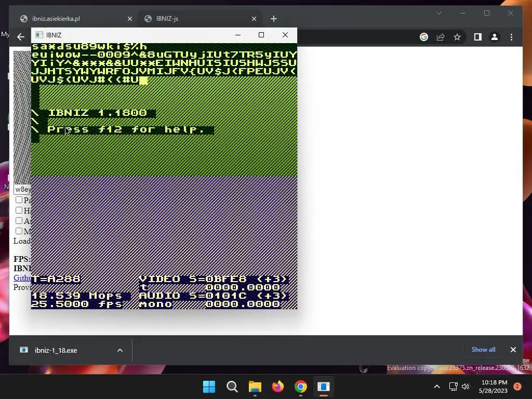The image size is (532, 399).
Task: Click the IBNIZ window title icon
Action: (x=39, y=35)
